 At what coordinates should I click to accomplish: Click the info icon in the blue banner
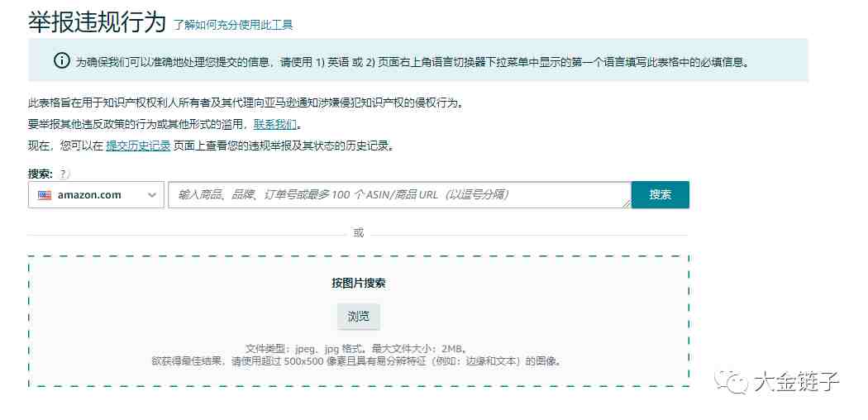coord(62,60)
